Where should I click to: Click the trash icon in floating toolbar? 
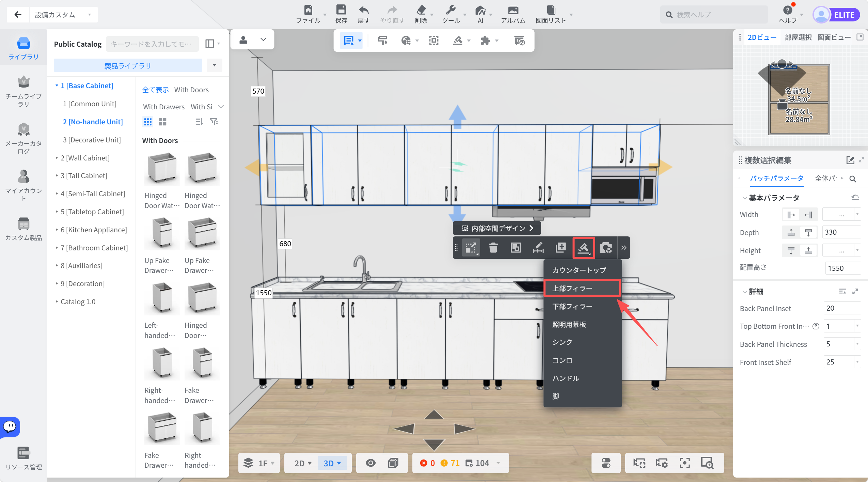coord(493,248)
